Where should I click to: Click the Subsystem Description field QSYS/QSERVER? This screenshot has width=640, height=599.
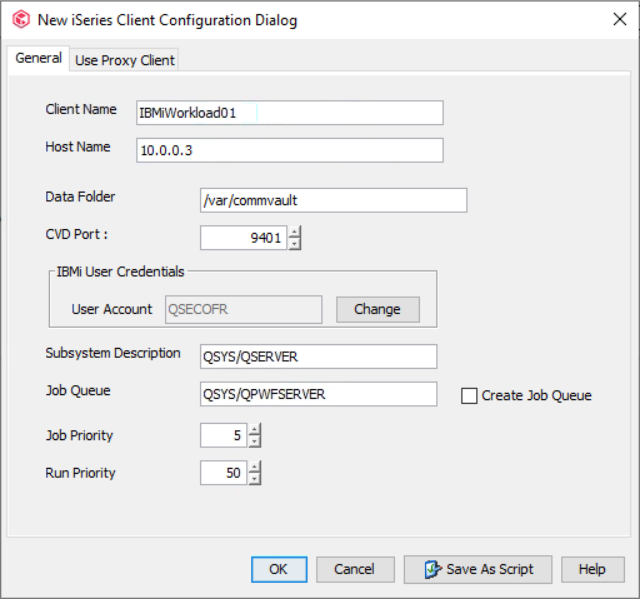coord(318,357)
